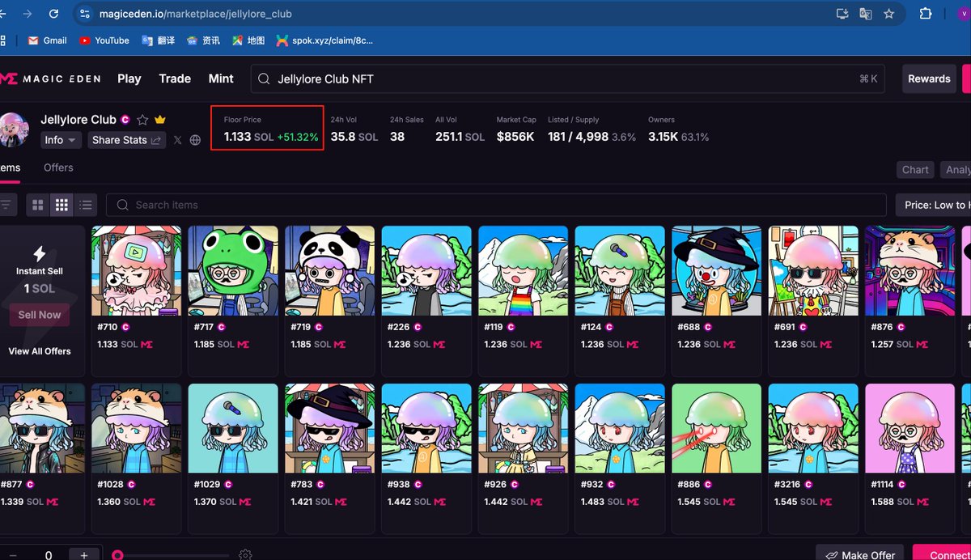The width and height of the screenshot is (971, 560).
Task: Open hamster hat NFT #876 thumbnail
Action: pyautogui.click(x=910, y=270)
